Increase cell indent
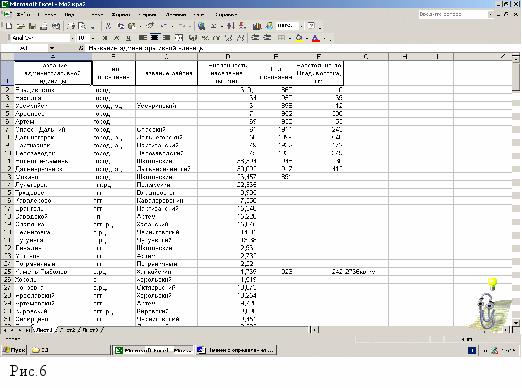Screen dimensions: 522x388 tap(267, 38)
